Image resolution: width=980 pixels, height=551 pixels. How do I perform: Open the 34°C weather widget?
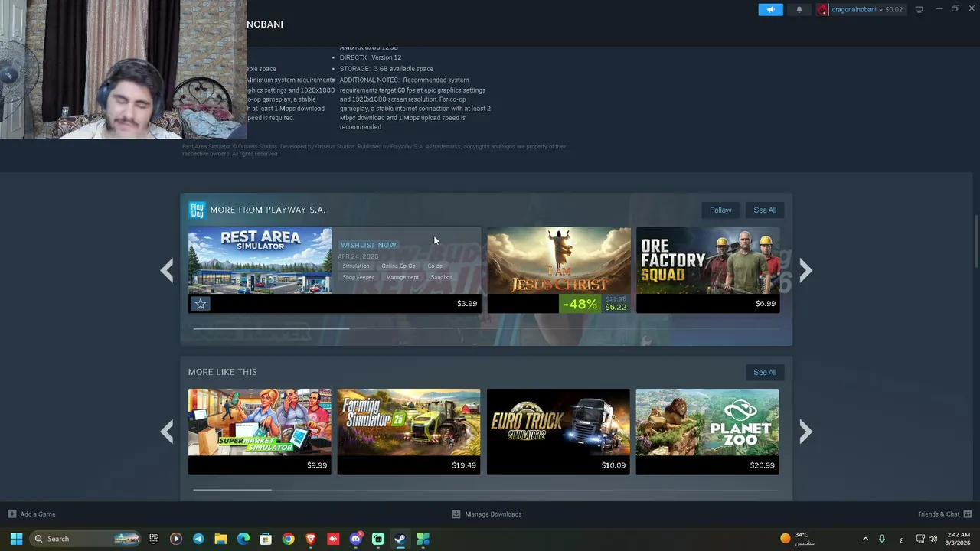point(797,539)
